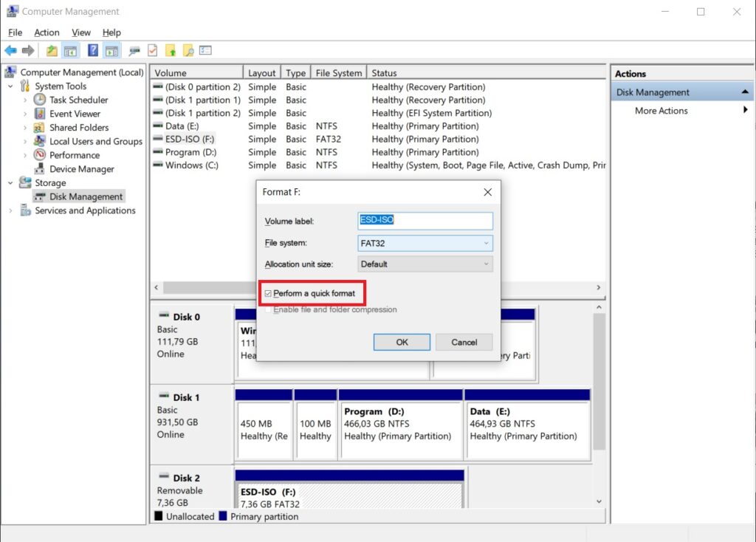Click the Task Scheduler clock icon
756x542 pixels.
click(40, 100)
